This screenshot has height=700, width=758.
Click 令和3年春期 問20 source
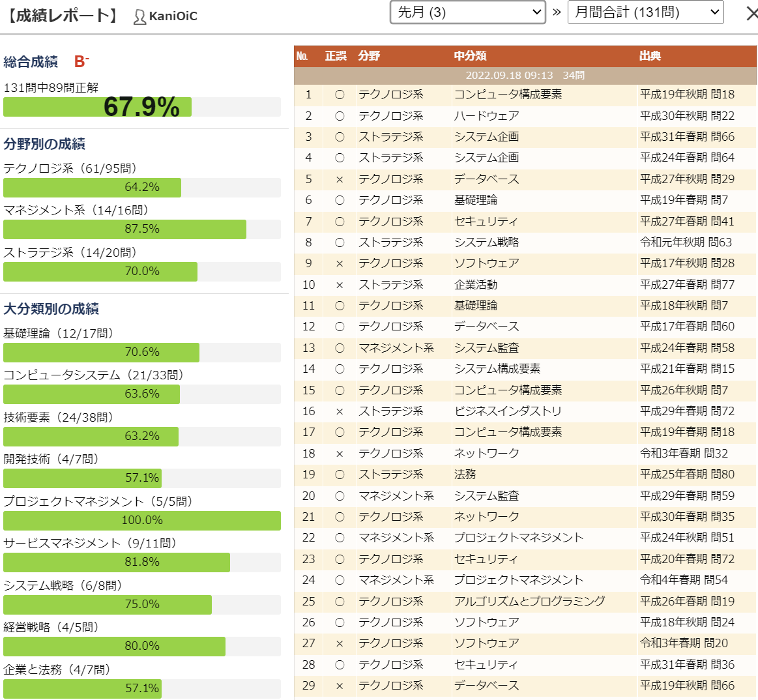(684, 643)
